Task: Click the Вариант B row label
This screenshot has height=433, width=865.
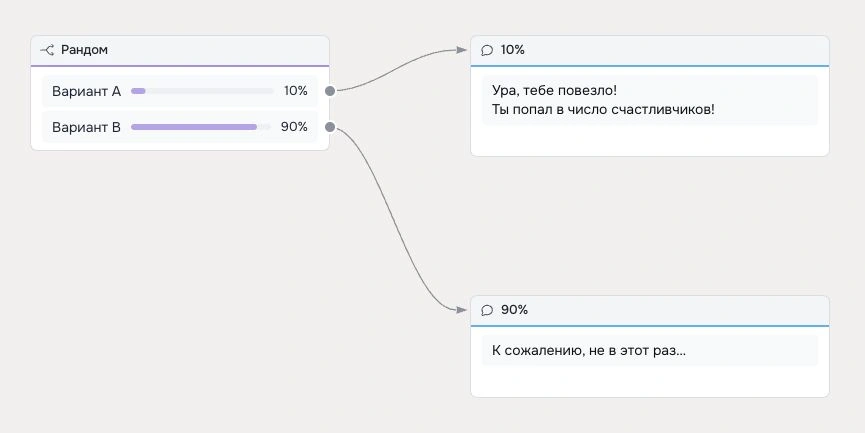Action: tap(86, 127)
